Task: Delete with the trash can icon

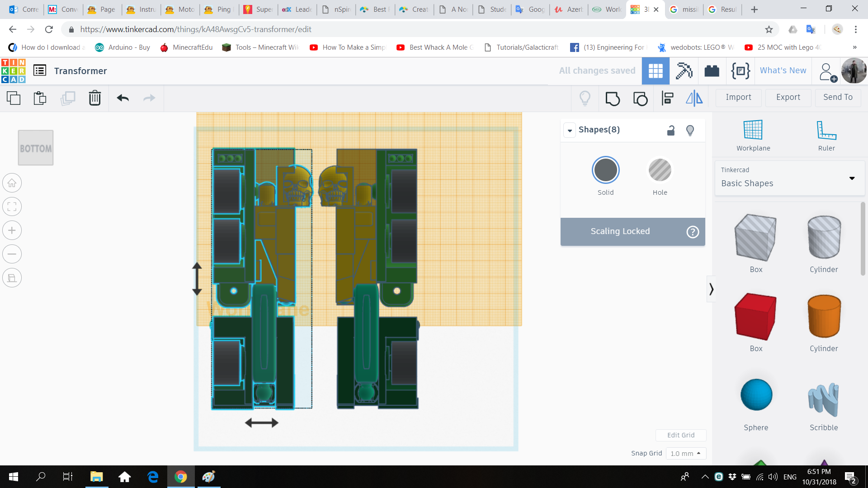Action: 95,98
